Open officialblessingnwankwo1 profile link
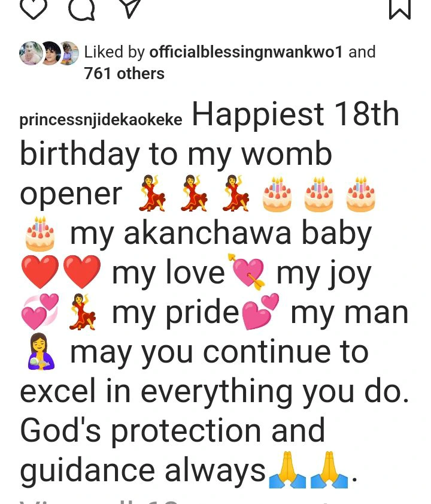 pyautogui.click(x=246, y=52)
